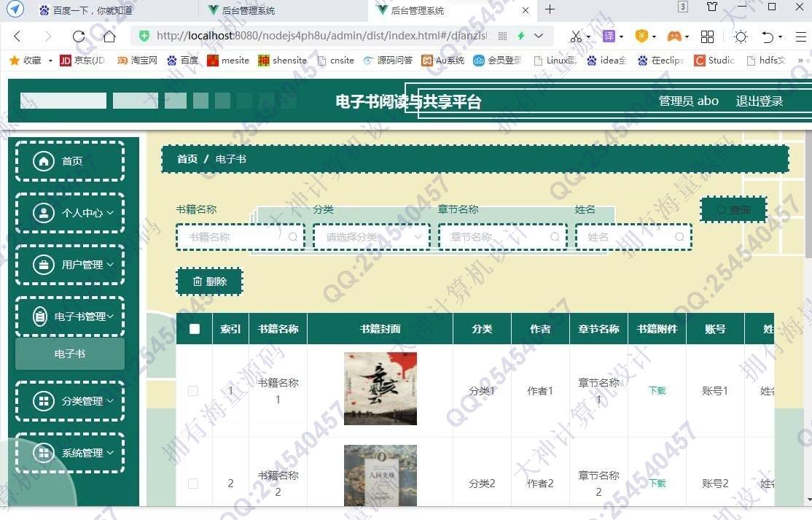This screenshot has width=812, height=520.
Task: Click the QR code icon in address bar
Action: point(502,36)
